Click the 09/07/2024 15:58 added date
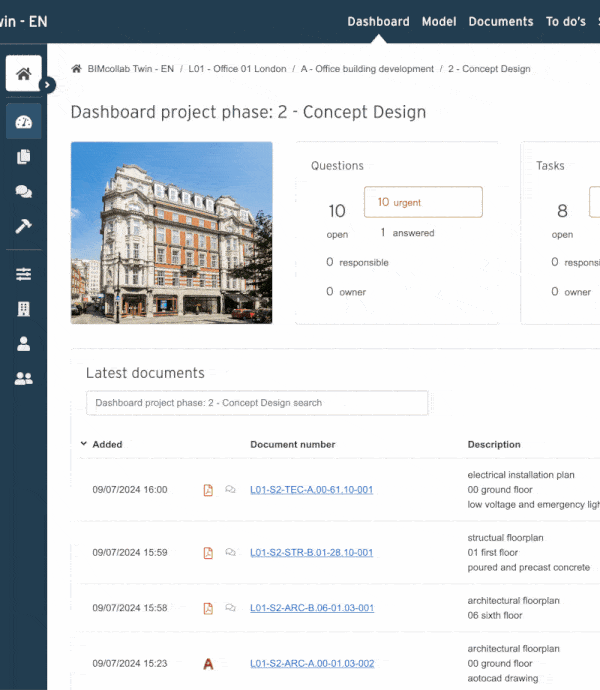Image resolution: width=600 pixels, height=690 pixels. [130, 608]
